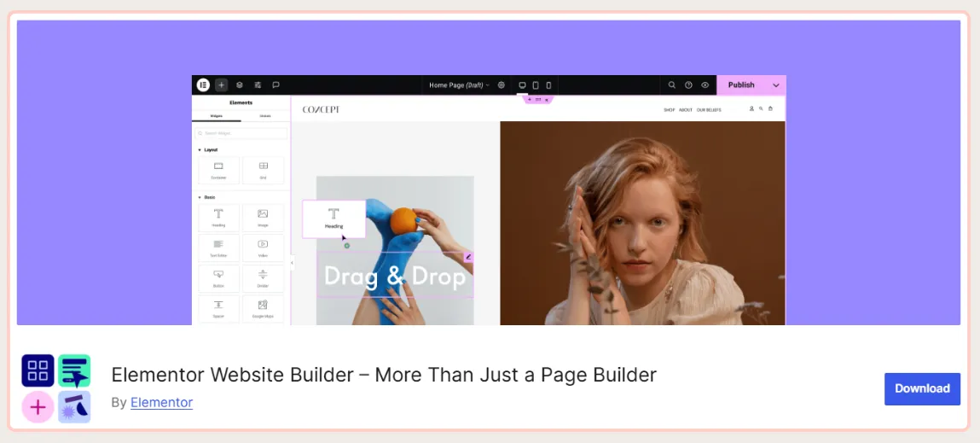This screenshot has height=443, width=980.
Task: Open the SHOP nav link
Action: click(670, 110)
